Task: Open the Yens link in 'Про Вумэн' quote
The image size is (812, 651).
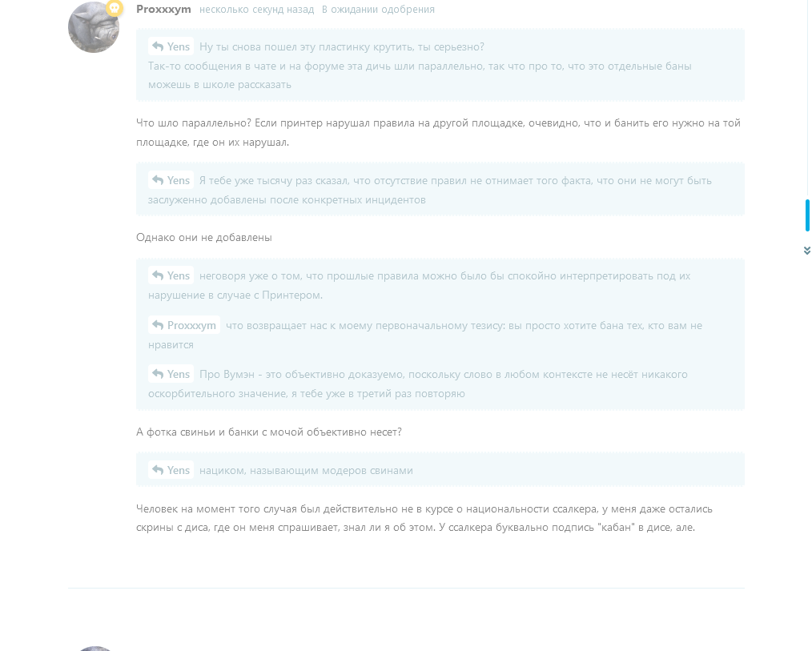Action: click(179, 374)
